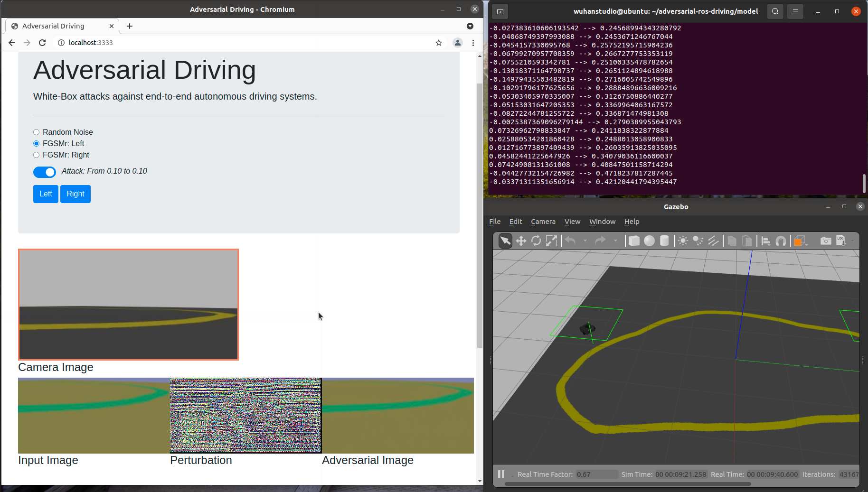
Task: Select the Random Noise attack option
Action: coord(36,132)
